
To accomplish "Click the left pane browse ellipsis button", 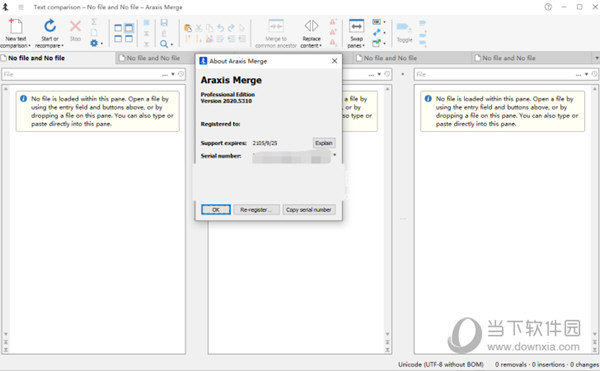I will [165, 75].
